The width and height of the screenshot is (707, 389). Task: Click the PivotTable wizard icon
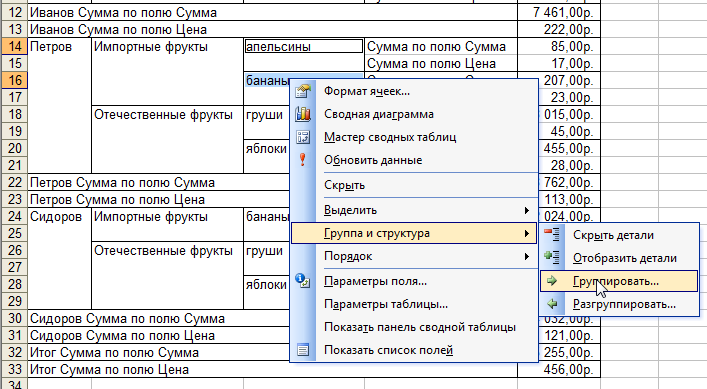coord(303,137)
